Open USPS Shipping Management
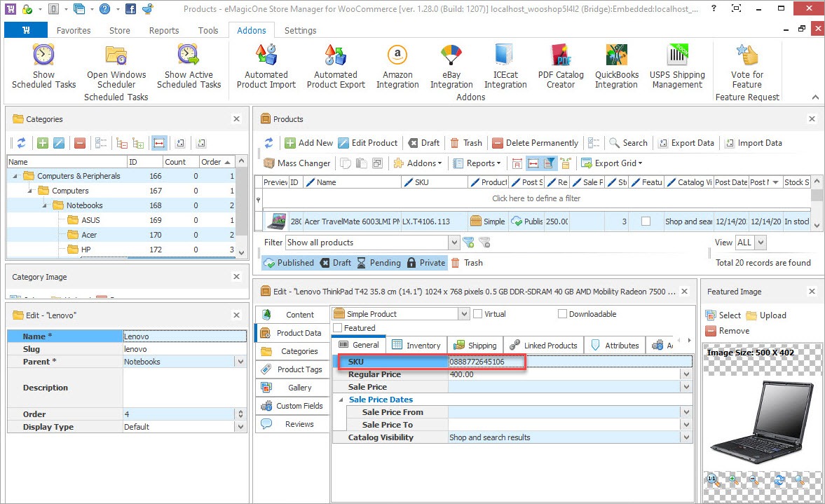The height and width of the screenshot is (504, 825). point(677,67)
